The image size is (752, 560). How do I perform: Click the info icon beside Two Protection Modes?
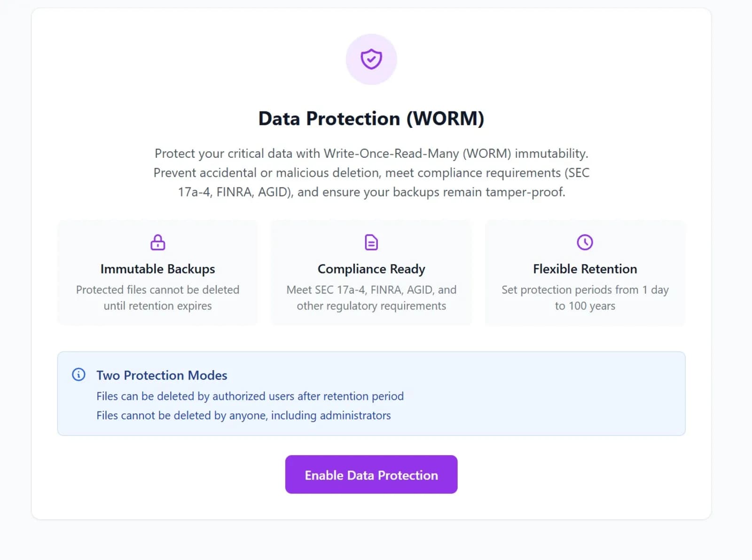[78, 374]
